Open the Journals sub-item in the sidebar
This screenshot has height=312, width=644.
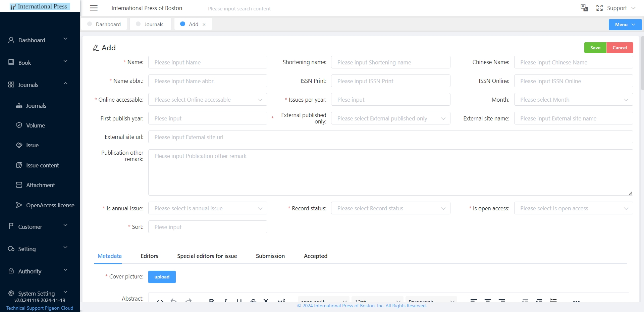[36, 106]
